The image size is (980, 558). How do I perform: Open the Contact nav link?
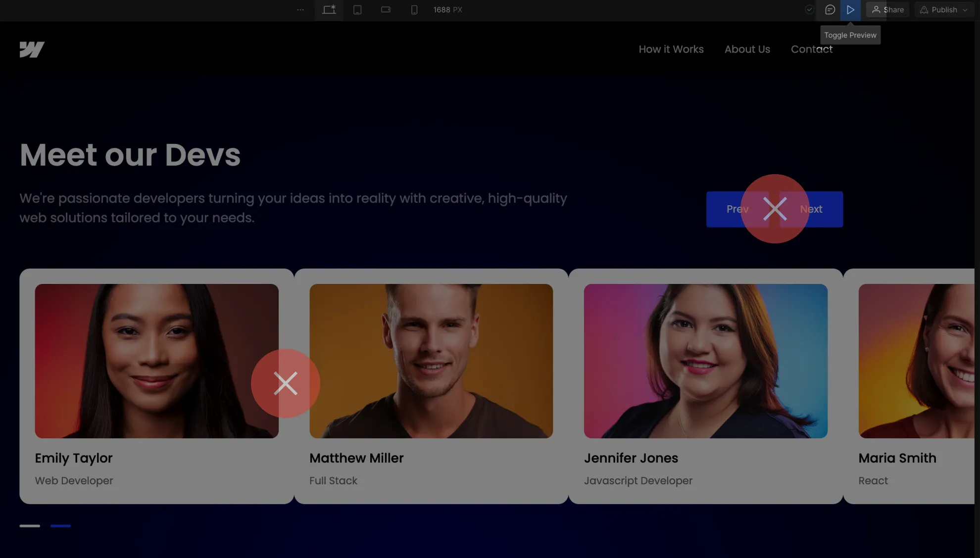click(812, 49)
